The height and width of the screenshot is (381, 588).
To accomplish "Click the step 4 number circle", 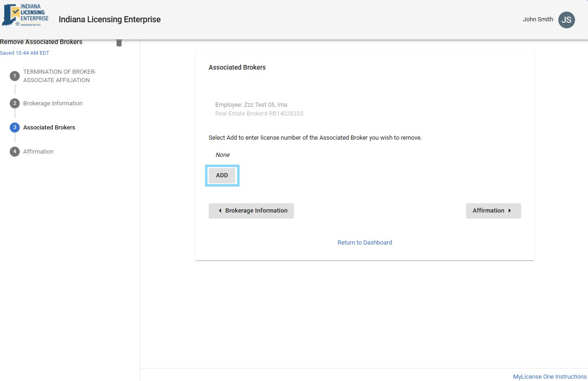I will (15, 152).
